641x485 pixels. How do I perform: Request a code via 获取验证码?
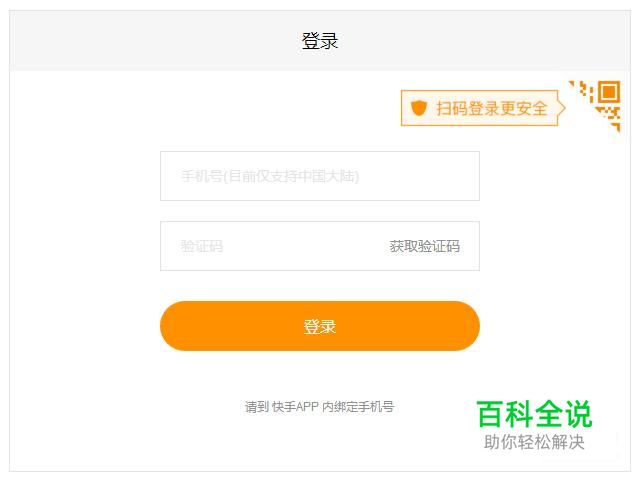tap(425, 246)
